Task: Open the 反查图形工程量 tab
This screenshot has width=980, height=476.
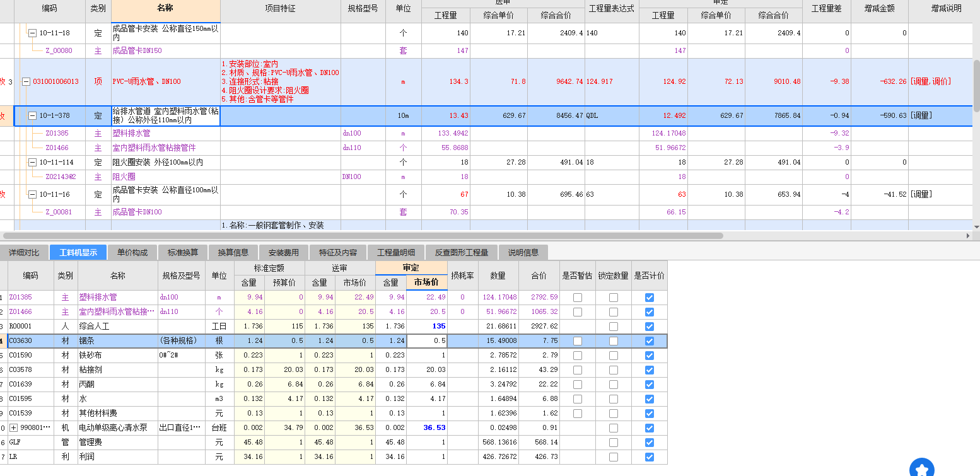Action: (x=462, y=252)
